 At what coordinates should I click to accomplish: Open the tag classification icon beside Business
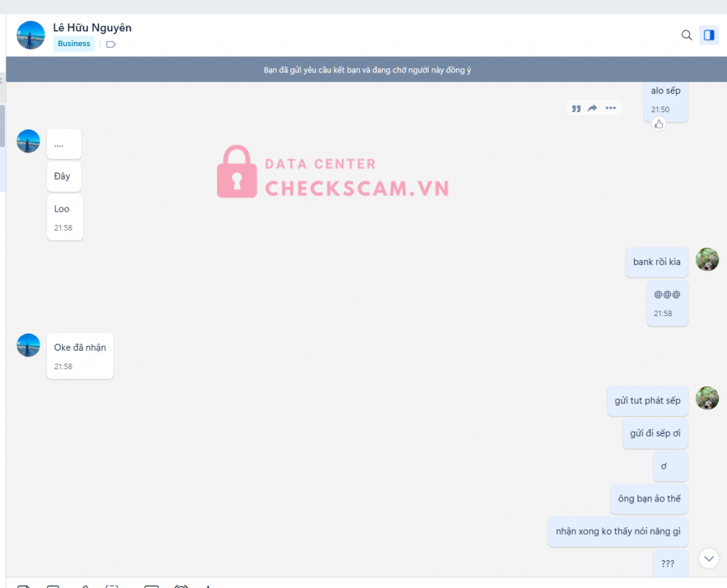click(x=111, y=44)
